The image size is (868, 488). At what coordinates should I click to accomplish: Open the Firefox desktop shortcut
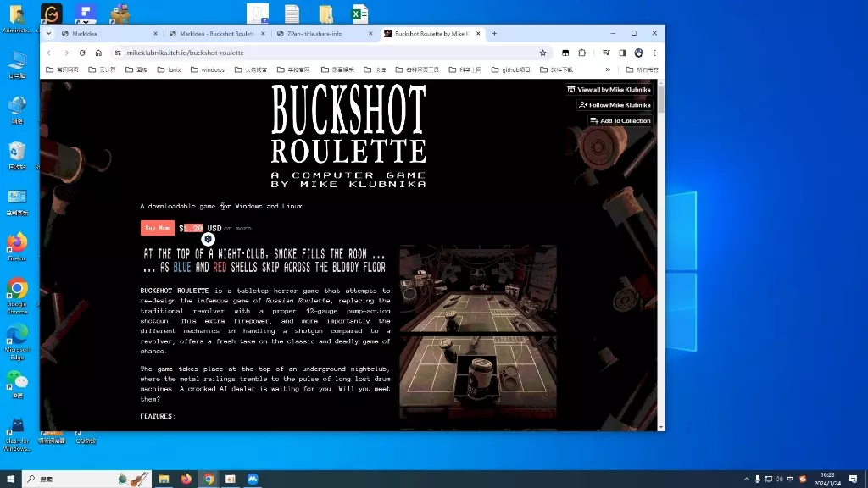coord(17,247)
